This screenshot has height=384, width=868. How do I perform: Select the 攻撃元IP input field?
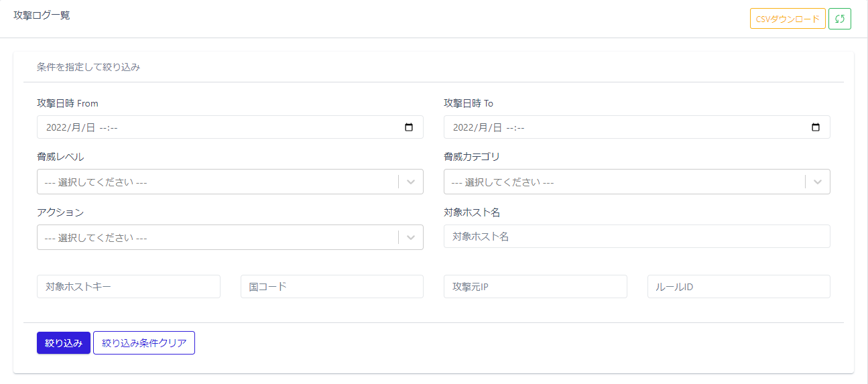pyautogui.click(x=535, y=286)
